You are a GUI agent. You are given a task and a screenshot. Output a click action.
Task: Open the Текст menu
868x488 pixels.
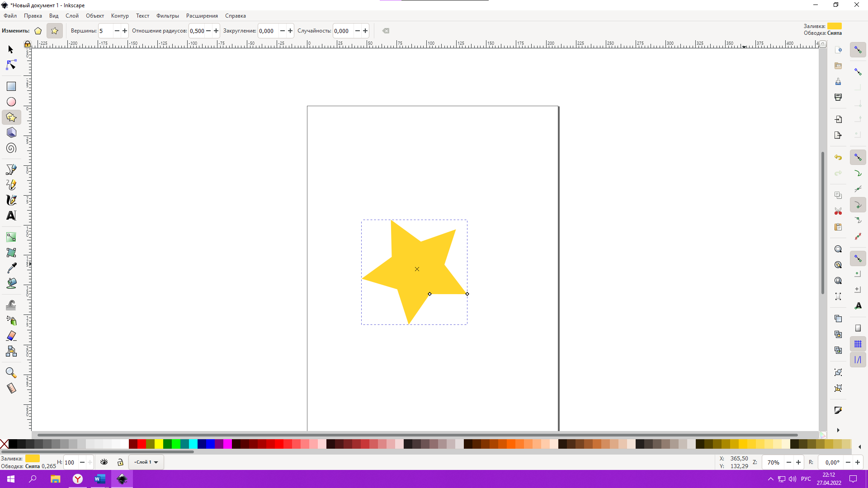tap(142, 16)
